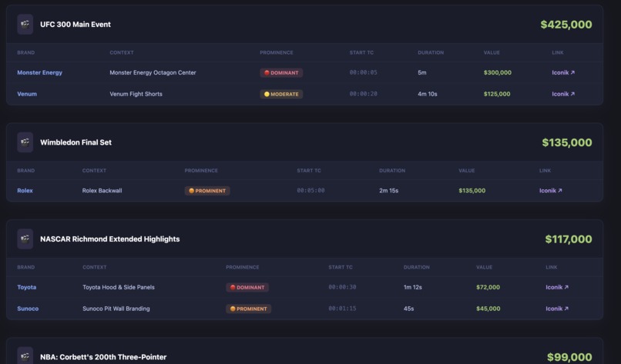Click the MODERATE badge in Venum row
Image resolution: width=621 pixels, height=364 pixels.
[x=281, y=94]
